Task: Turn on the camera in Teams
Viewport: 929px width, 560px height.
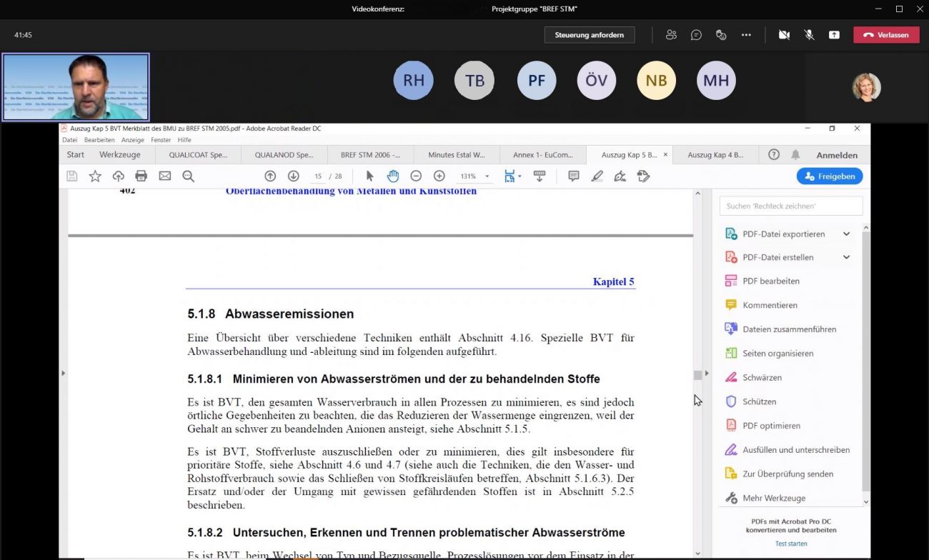Action: point(784,34)
